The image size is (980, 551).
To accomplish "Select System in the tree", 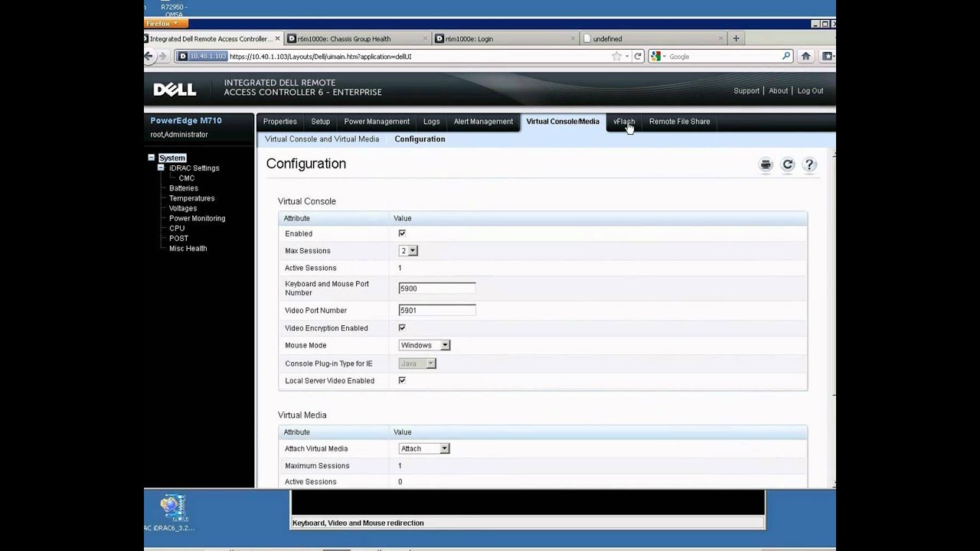I will (x=172, y=158).
